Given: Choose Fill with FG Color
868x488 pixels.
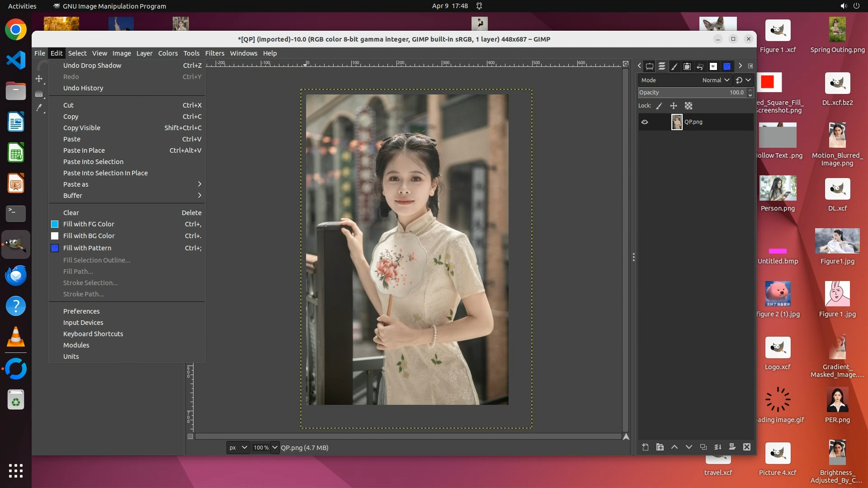Looking at the screenshot, I should [89, 224].
